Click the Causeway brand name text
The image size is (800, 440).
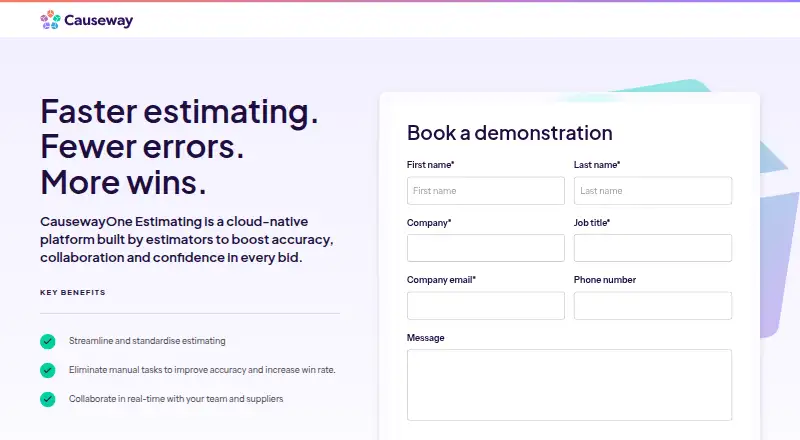[98, 20]
